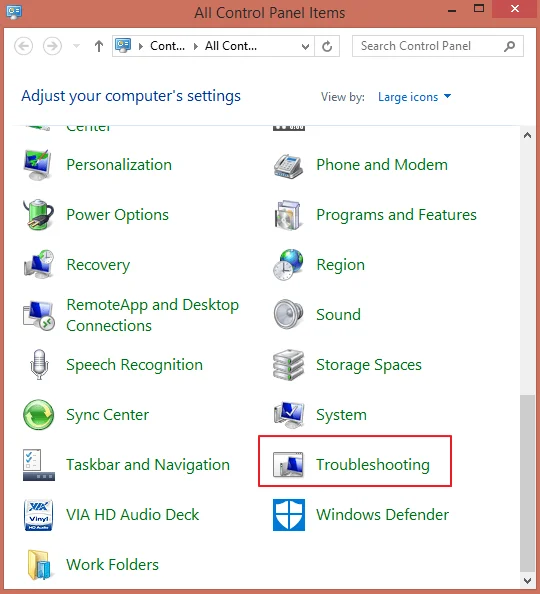The height and width of the screenshot is (594, 540).
Task: Open the Region link
Action: (341, 265)
